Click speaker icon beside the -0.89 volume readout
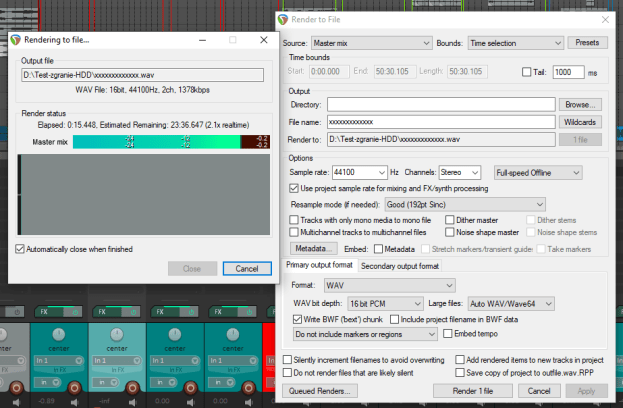This screenshot has width=623, height=408. (x=73, y=400)
